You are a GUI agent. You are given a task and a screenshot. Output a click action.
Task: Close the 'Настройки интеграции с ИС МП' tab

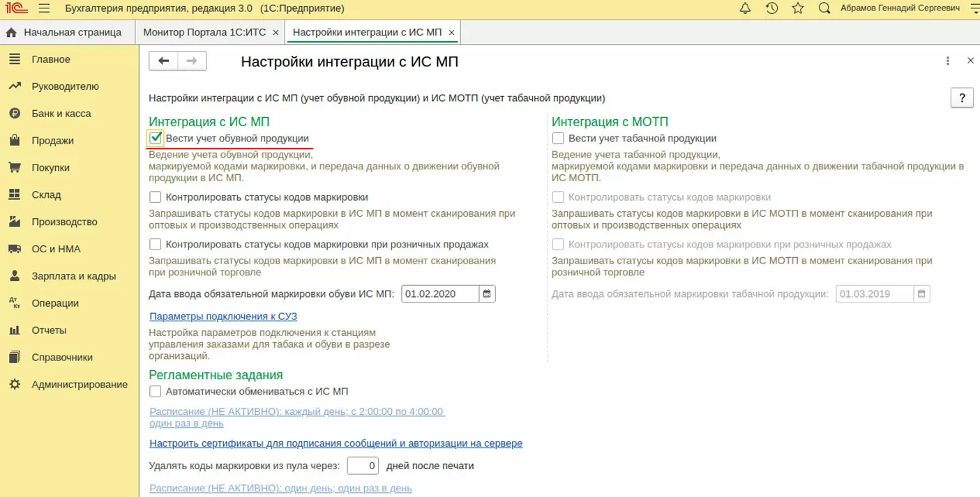pos(452,33)
